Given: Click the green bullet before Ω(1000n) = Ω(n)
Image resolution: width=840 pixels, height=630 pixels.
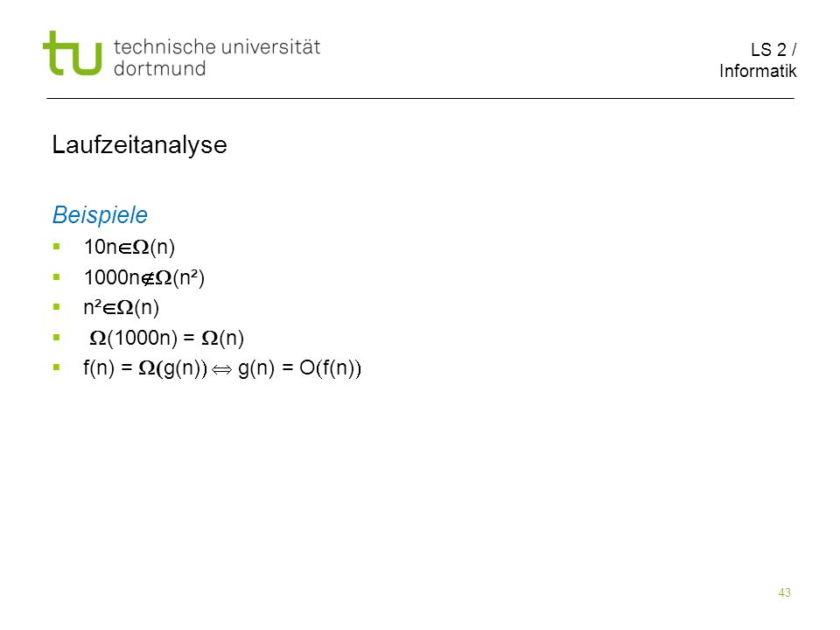Looking at the screenshot, I should click(56, 338).
